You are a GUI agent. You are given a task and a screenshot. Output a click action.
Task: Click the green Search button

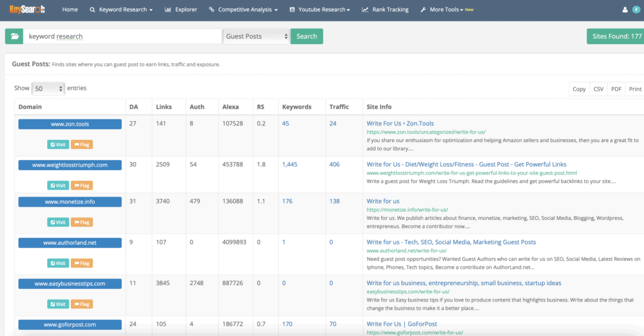point(307,36)
